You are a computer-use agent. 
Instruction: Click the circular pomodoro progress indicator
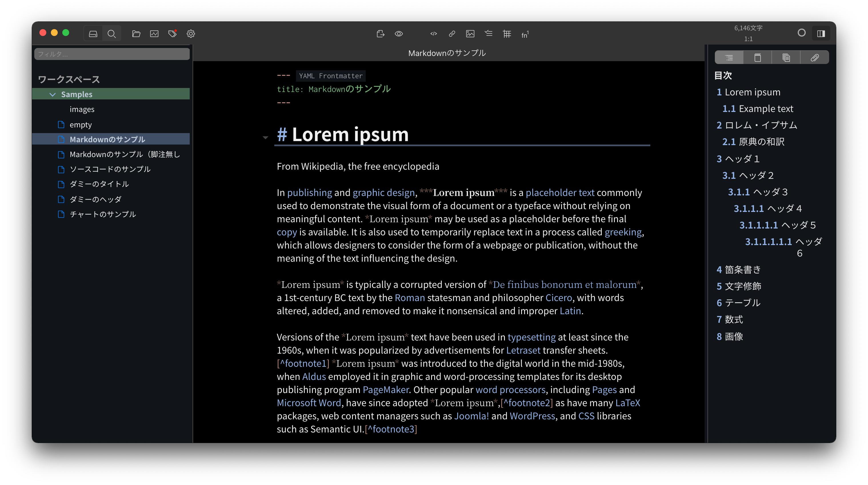[802, 33]
